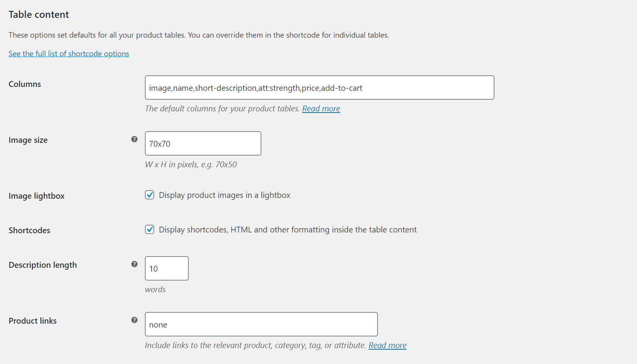The image size is (637, 364).
Task: Open Read more link about default columns
Action: [x=321, y=109]
